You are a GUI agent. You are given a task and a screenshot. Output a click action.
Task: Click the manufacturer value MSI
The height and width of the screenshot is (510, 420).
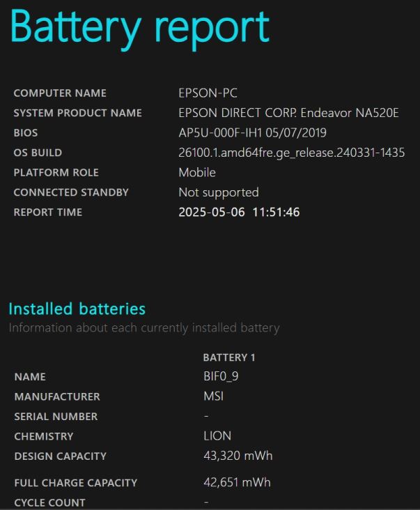click(214, 396)
